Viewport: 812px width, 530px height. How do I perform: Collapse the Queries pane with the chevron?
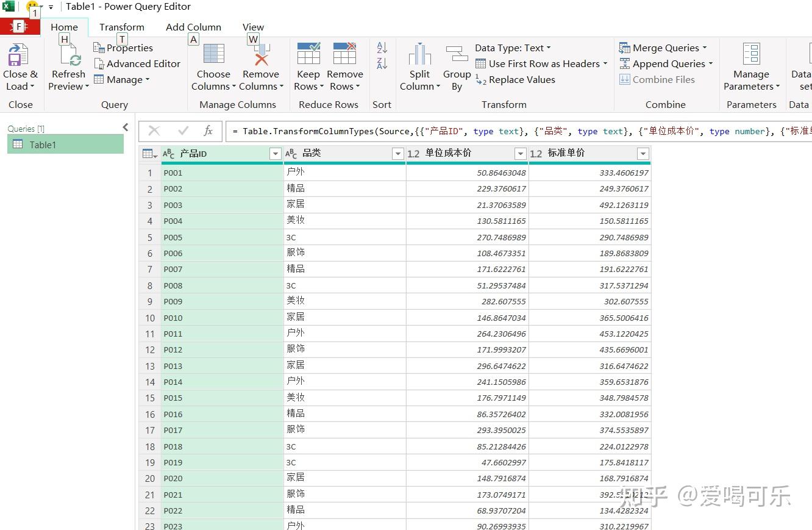(x=126, y=127)
